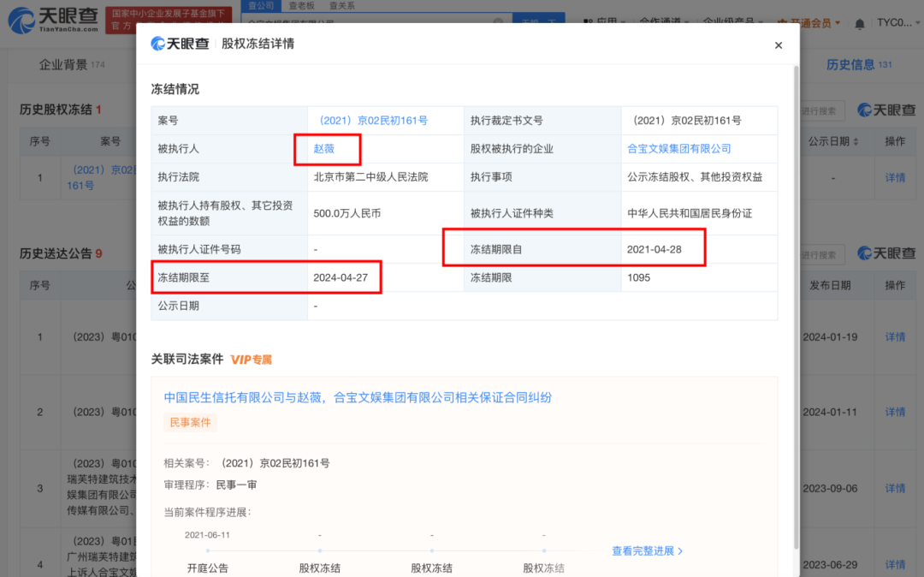Open the notification bell icon
This screenshot has width=924, height=577.
(860, 24)
